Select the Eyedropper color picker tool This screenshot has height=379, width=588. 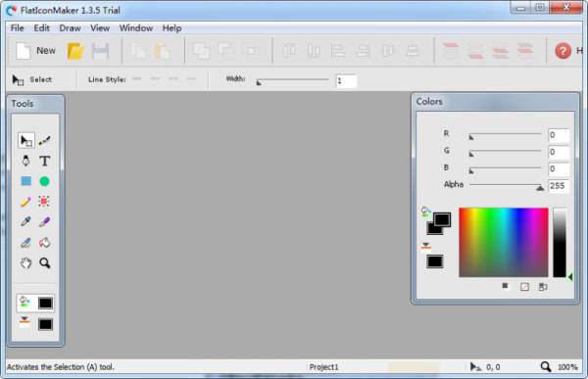[x=25, y=222]
